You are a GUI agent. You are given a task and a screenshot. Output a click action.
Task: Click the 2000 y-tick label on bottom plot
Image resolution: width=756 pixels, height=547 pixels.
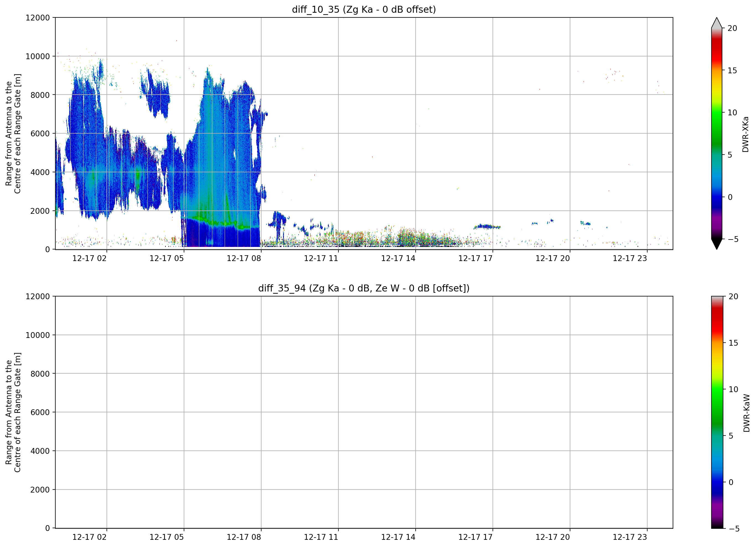pos(40,490)
